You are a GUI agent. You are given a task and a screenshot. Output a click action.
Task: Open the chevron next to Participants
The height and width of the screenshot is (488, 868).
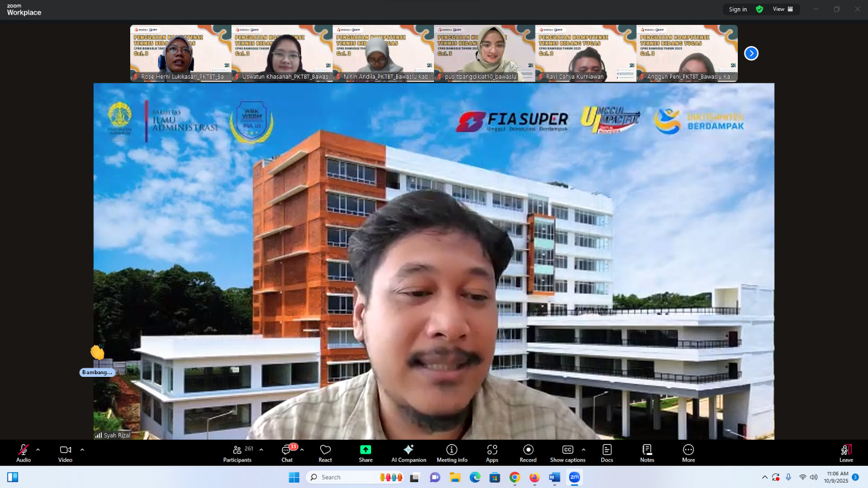click(x=261, y=450)
